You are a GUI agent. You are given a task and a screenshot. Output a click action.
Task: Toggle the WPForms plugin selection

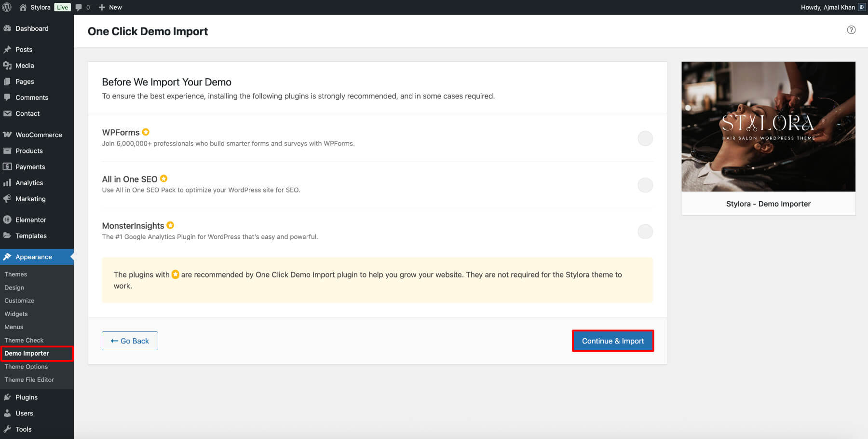point(645,138)
